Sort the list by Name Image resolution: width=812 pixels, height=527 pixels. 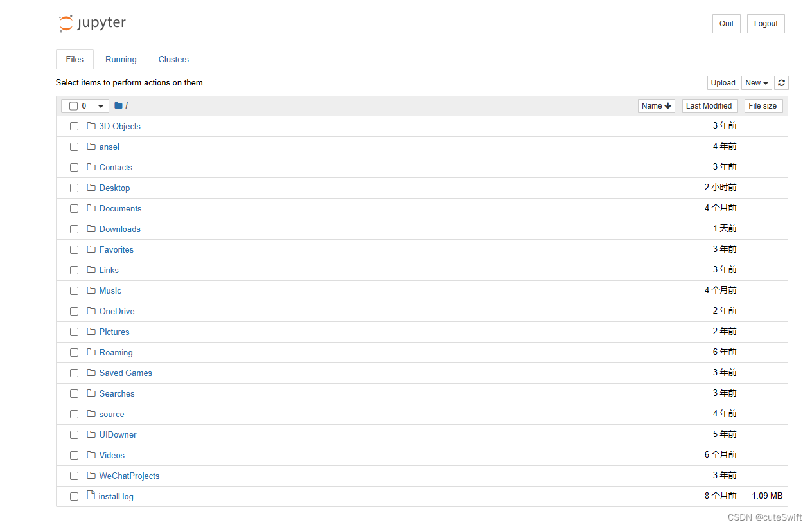[657, 106]
